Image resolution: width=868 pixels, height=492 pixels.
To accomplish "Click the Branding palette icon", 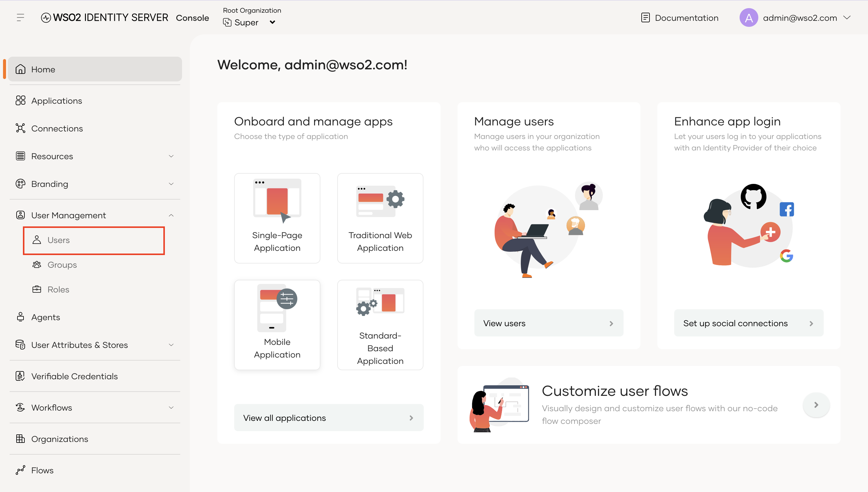I will [20, 184].
